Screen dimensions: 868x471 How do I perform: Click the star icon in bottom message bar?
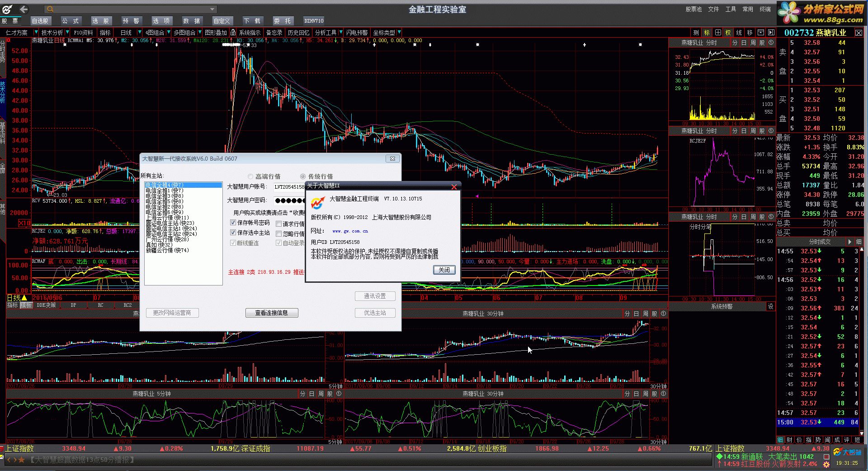(x=21, y=460)
